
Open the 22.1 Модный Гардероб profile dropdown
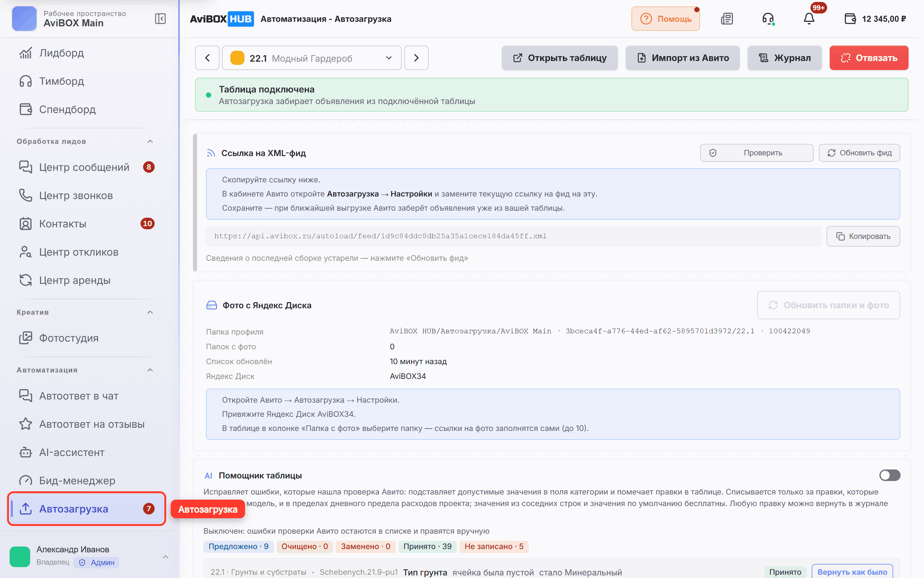coord(312,58)
